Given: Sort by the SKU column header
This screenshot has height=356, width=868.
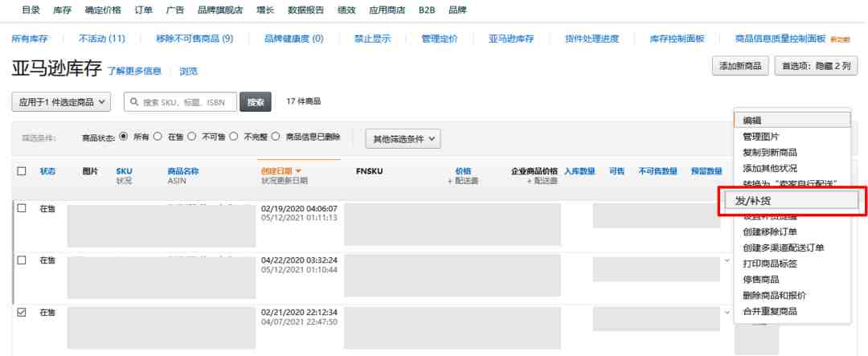Looking at the screenshot, I should coord(124,171).
